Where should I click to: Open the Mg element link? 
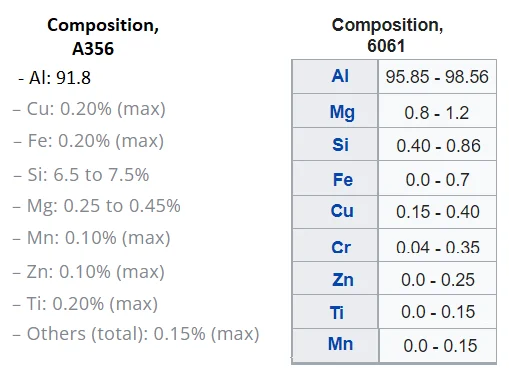click(x=342, y=112)
